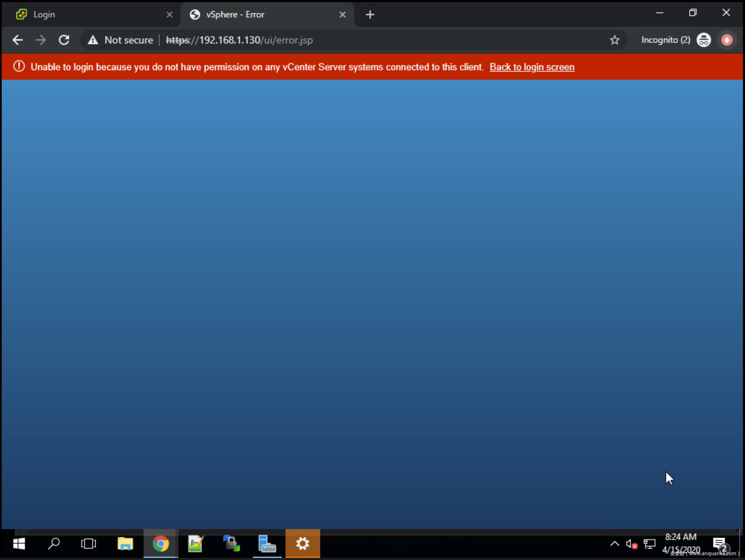Open the Incognito profile menu icon

click(x=704, y=39)
